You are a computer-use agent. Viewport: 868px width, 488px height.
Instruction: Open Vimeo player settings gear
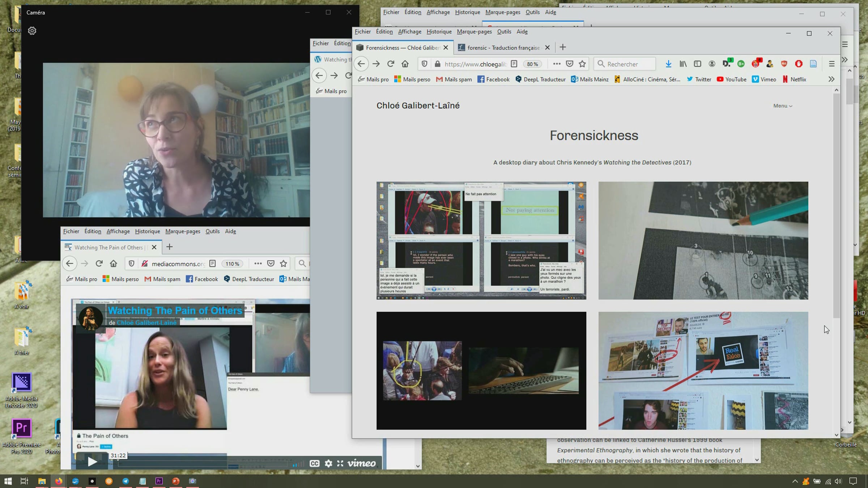tap(328, 463)
